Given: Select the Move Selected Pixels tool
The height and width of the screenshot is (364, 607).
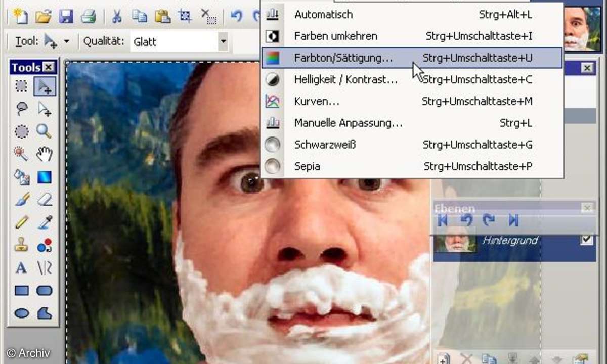Looking at the screenshot, I should (x=45, y=109).
